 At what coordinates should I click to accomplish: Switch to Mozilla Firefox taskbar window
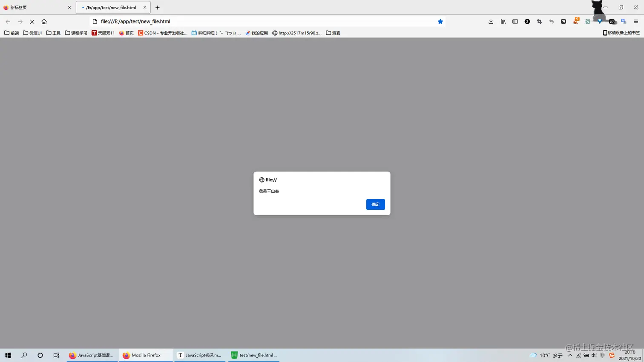tap(146, 355)
